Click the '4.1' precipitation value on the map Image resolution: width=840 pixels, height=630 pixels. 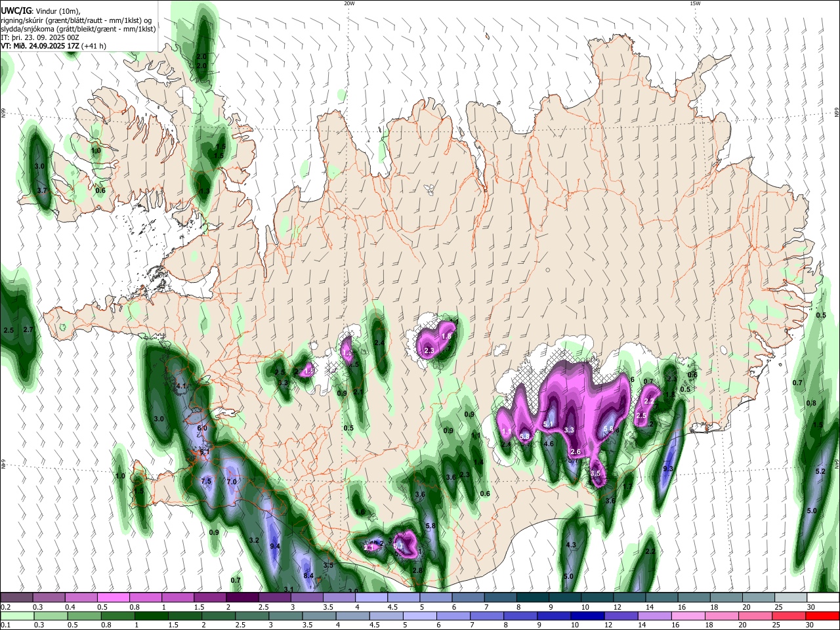(182, 386)
